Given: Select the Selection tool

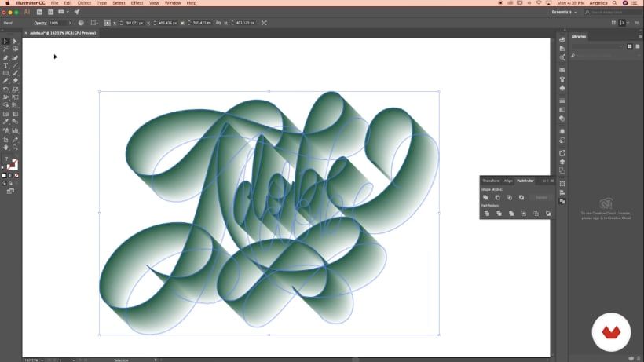Looking at the screenshot, I should [x=5, y=42].
